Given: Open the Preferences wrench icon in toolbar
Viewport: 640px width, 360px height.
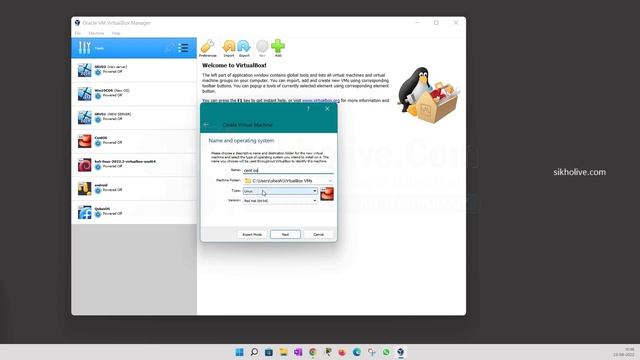Looking at the screenshot, I should [208, 48].
